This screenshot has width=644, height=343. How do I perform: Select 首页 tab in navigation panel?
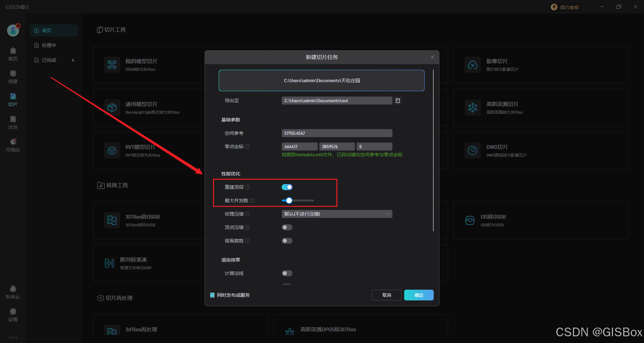click(54, 31)
